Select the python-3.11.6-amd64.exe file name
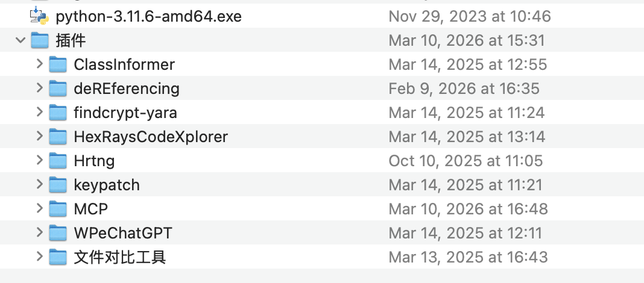This screenshot has height=283, width=644. tap(148, 16)
